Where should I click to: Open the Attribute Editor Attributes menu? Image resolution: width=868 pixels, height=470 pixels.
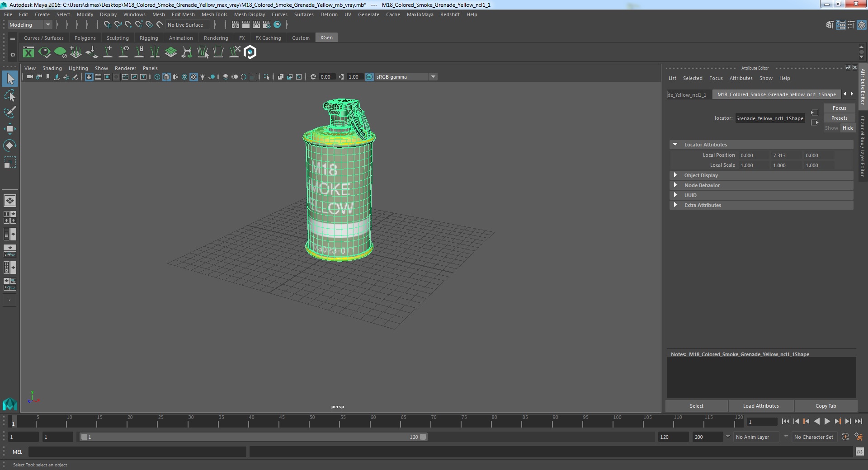pyautogui.click(x=741, y=78)
